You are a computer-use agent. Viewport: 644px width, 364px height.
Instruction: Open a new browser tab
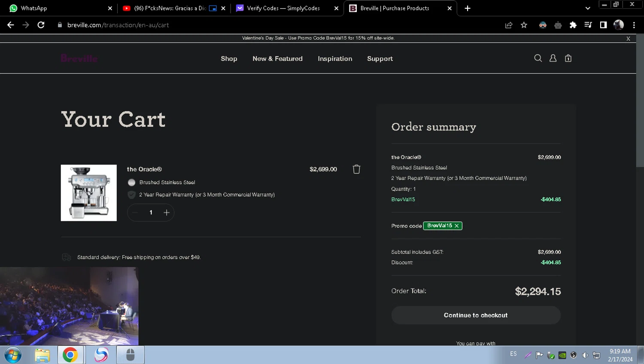tap(468, 8)
